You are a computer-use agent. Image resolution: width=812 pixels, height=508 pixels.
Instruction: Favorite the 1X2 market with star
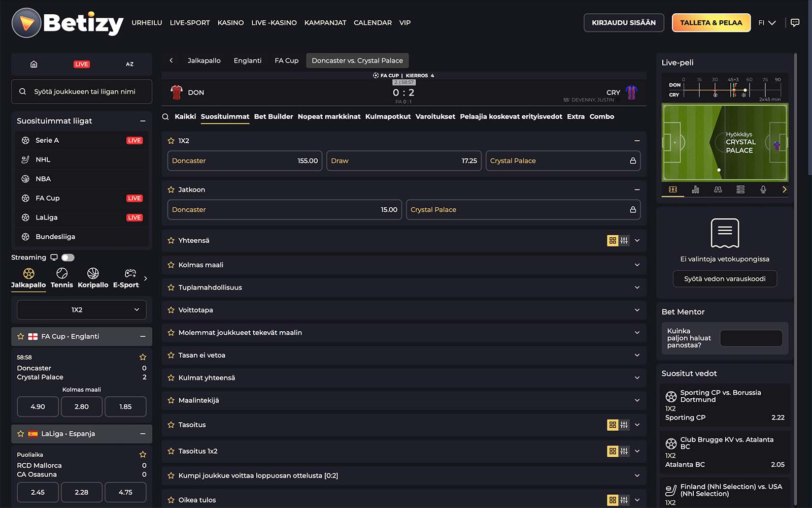click(171, 141)
